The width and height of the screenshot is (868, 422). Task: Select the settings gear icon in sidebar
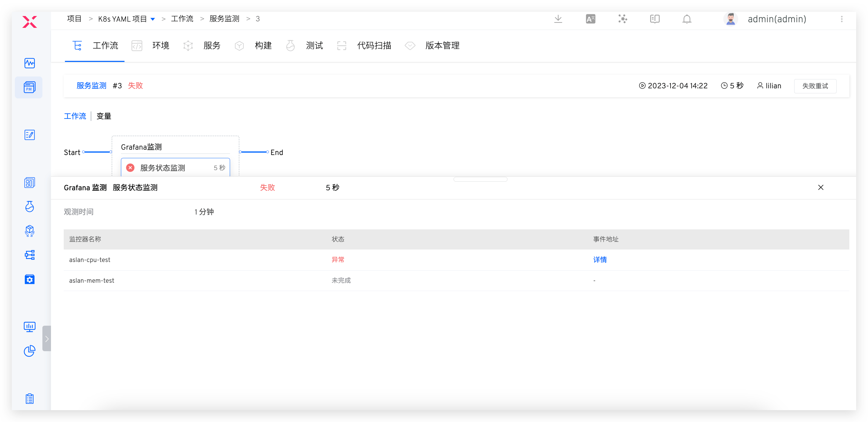tap(30, 279)
